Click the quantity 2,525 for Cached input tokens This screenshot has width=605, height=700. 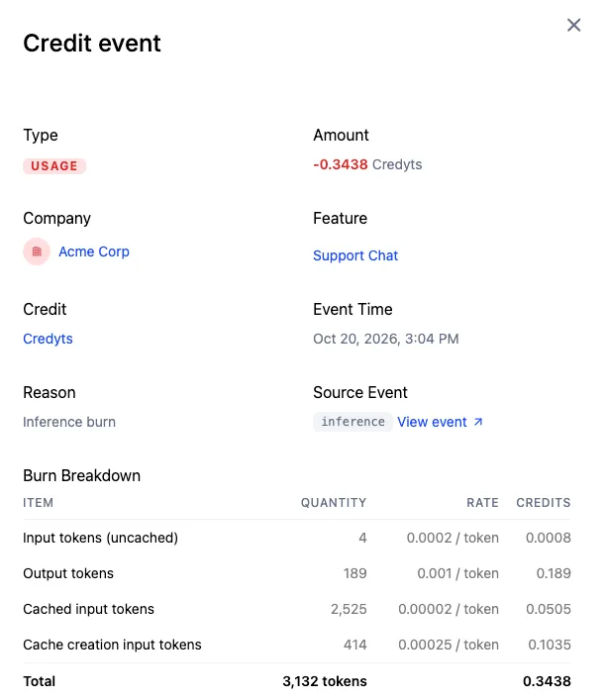tap(349, 609)
